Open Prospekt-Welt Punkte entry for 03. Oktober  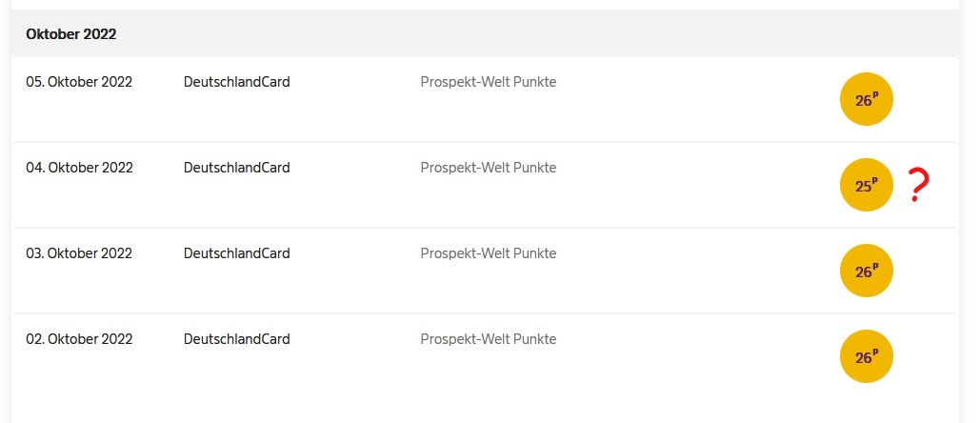click(x=489, y=253)
